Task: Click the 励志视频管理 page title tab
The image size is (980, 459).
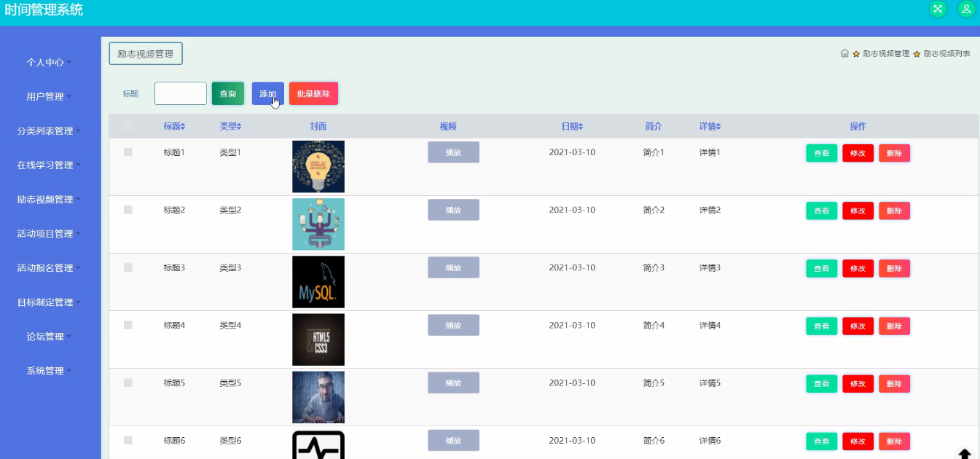Action: point(146,54)
